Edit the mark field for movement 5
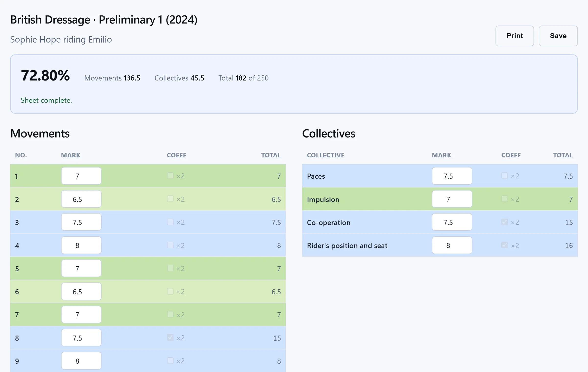Viewport: 588px width, 372px height. pyautogui.click(x=81, y=268)
